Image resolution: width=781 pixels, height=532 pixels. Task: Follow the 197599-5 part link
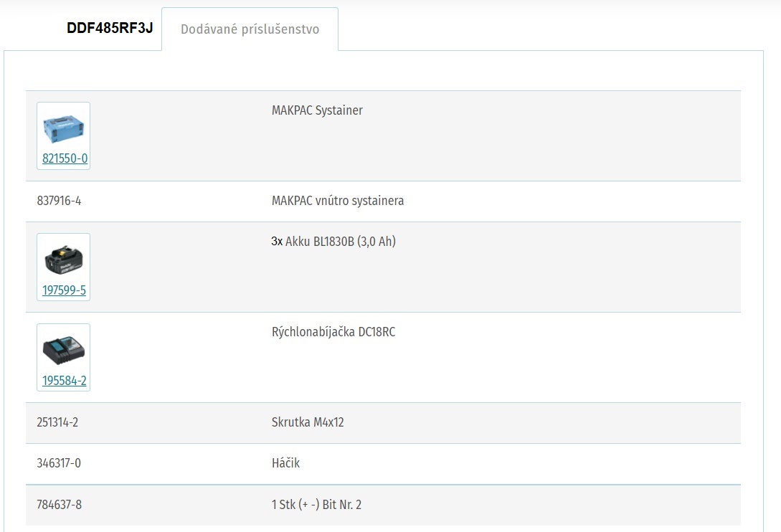click(x=64, y=290)
